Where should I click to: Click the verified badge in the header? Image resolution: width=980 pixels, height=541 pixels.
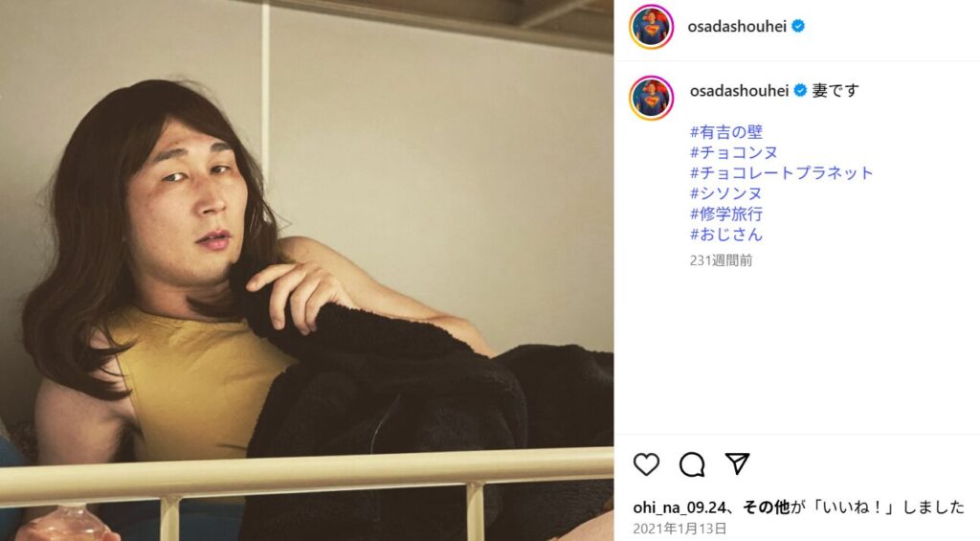pos(798,26)
